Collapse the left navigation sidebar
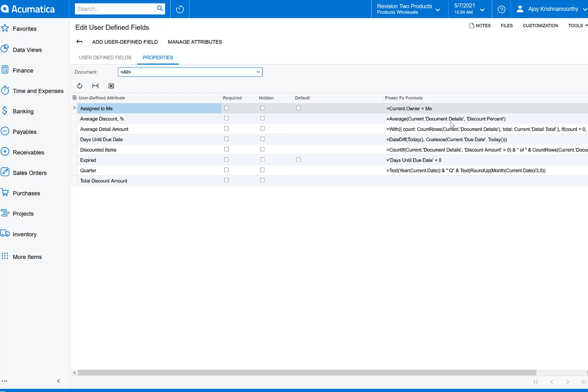The height and width of the screenshot is (392, 588). [x=58, y=381]
